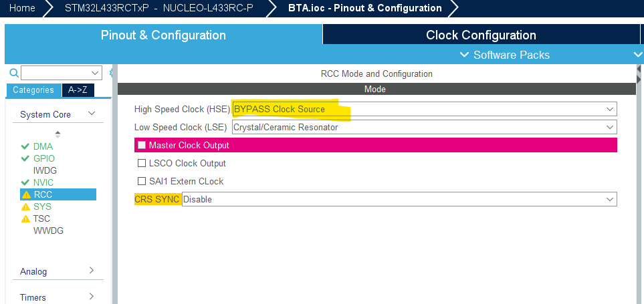Screen dimensions: 644x304
Task: Select WWDG in the System Core list
Action: pyautogui.click(x=49, y=231)
